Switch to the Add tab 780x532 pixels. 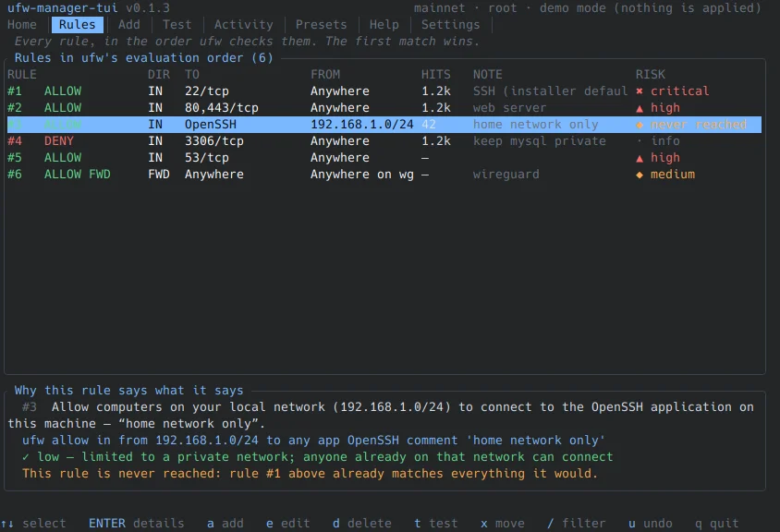(x=128, y=24)
